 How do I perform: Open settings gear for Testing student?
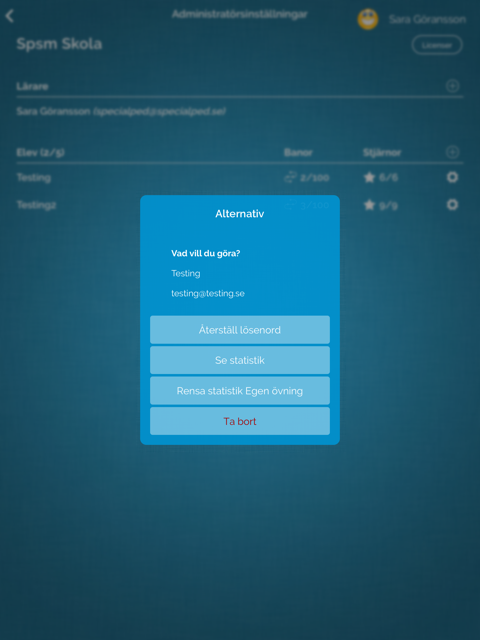(x=452, y=177)
